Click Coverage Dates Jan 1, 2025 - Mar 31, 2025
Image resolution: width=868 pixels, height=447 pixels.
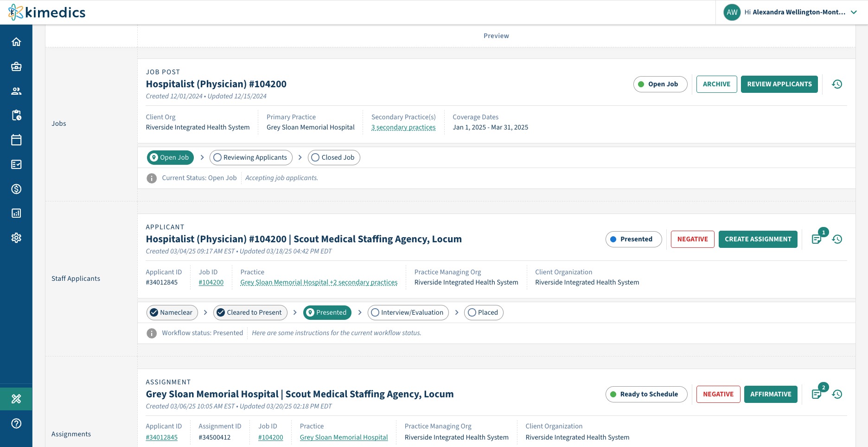click(x=491, y=127)
